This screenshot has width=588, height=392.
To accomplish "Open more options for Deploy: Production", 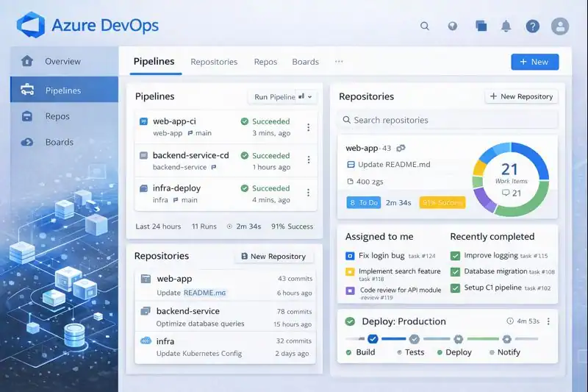I will pos(548,321).
